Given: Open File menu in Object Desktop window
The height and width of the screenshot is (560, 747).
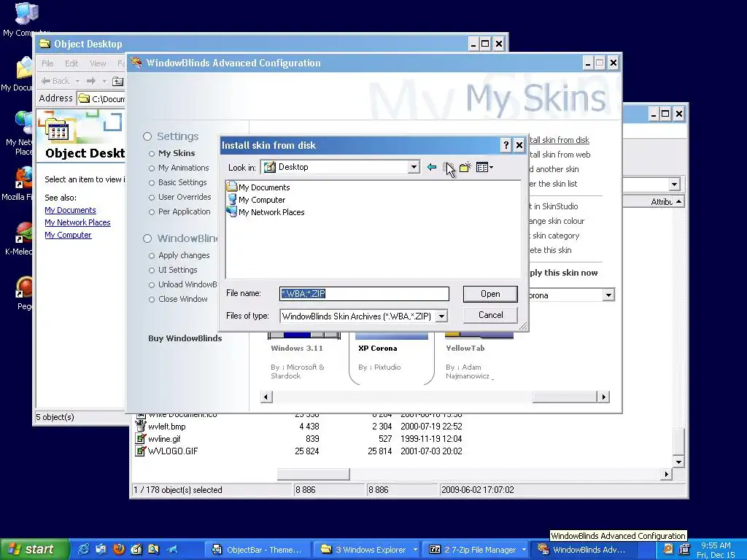Looking at the screenshot, I should (x=47, y=63).
